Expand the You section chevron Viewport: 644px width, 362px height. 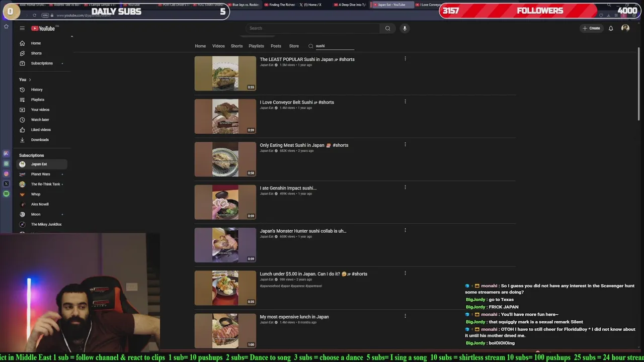coord(30,79)
